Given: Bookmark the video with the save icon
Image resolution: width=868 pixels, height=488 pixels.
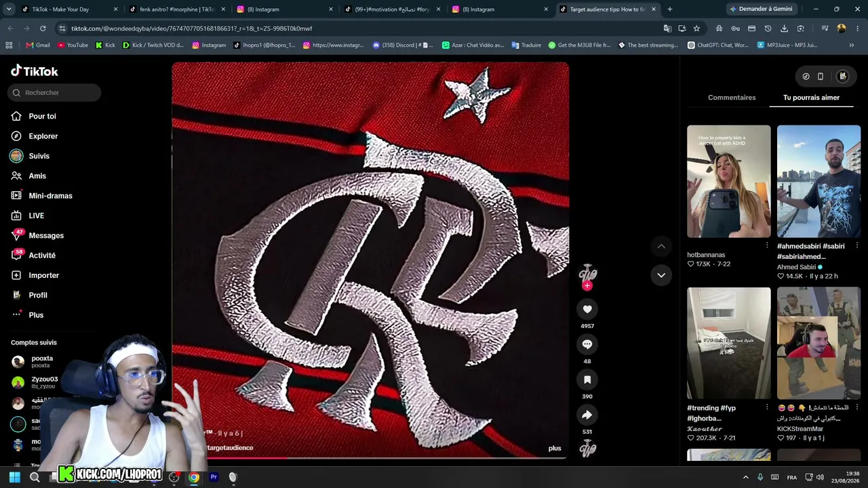Looking at the screenshot, I should [587, 380].
